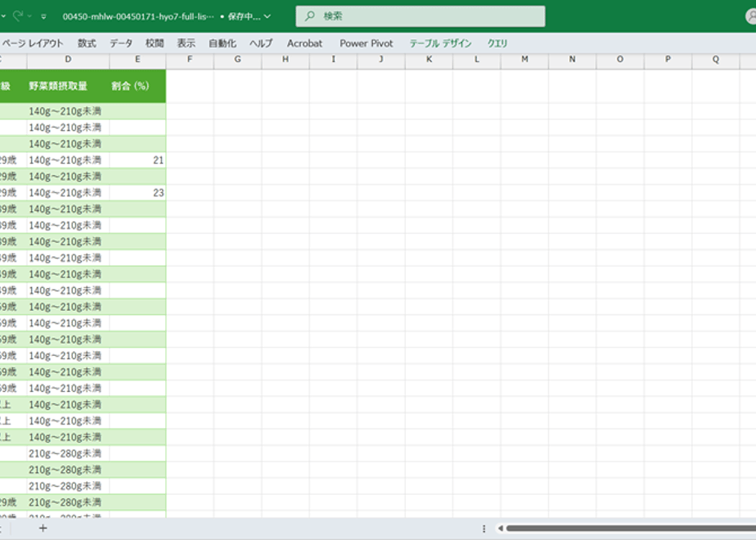Click the horizontal scrollbar left arrow
756x540 pixels.
pos(501,529)
